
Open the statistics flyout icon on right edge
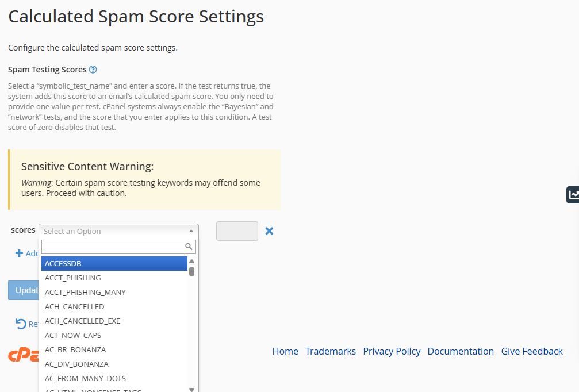[572, 195]
